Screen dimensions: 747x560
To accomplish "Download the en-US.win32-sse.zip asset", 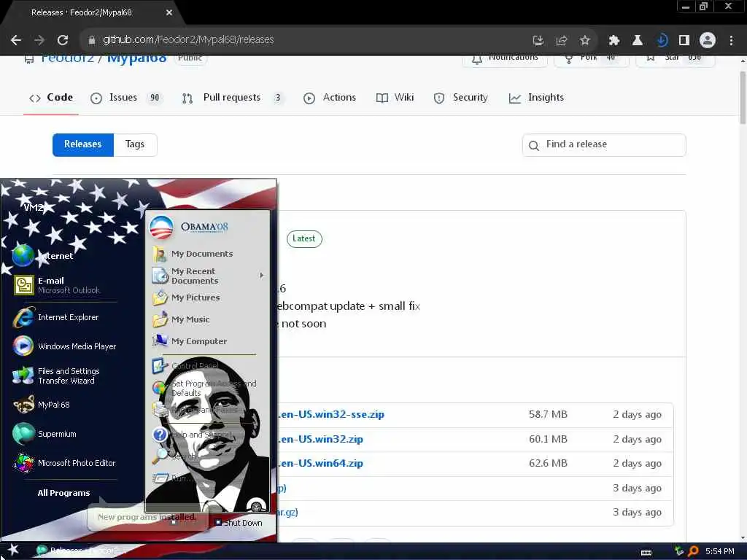I will coord(331,414).
